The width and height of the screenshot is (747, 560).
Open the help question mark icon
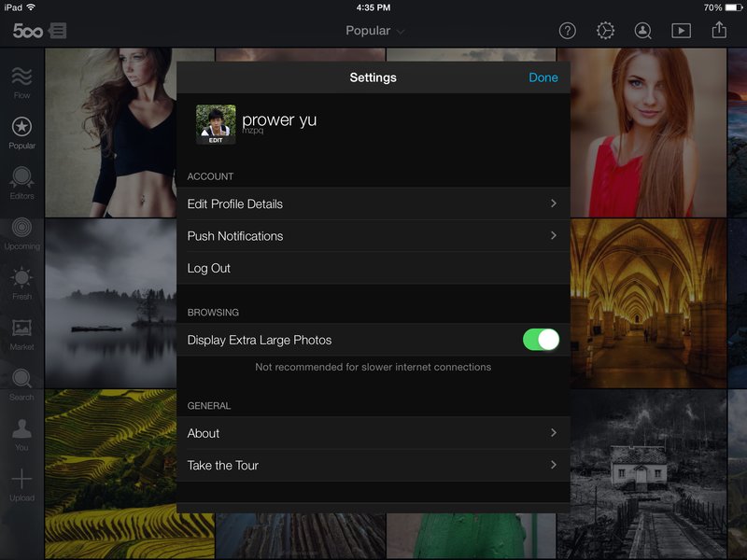pos(568,31)
